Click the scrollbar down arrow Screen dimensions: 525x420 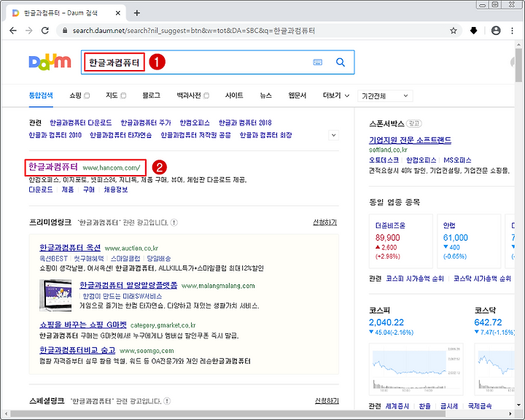518,404
